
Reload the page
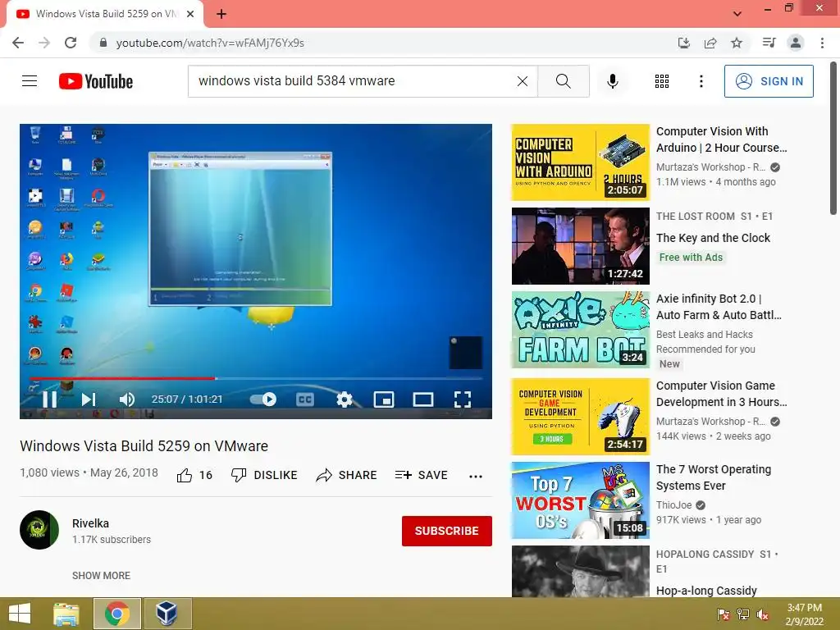(x=71, y=43)
